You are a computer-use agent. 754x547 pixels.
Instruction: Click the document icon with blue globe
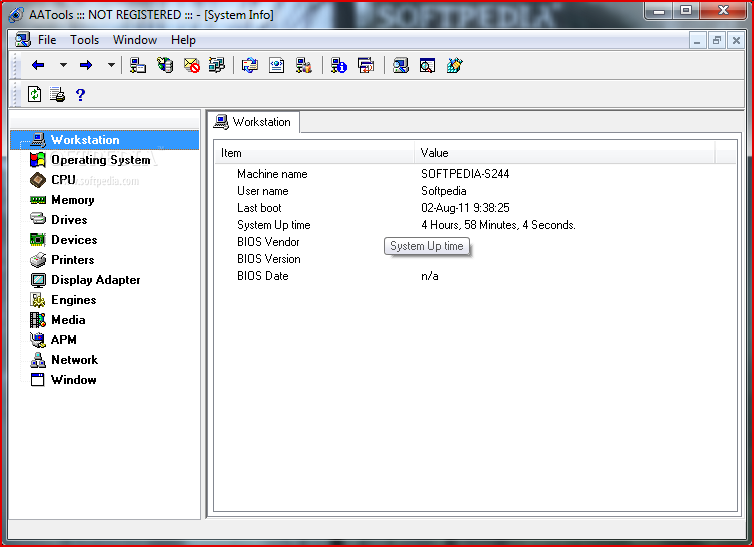point(276,65)
